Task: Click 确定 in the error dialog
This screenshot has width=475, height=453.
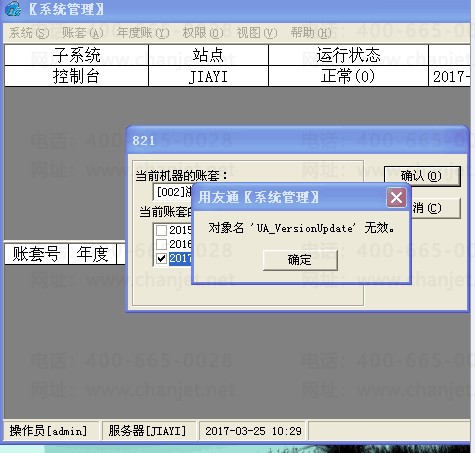Action: pos(300,260)
